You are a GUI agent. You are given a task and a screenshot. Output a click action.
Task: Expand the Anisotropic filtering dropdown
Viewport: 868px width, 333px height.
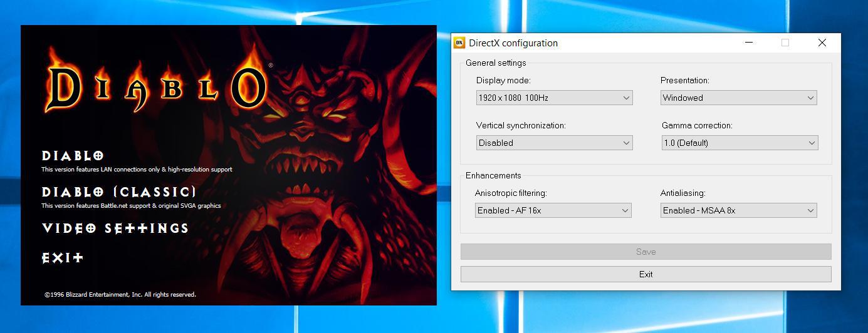[x=553, y=210]
